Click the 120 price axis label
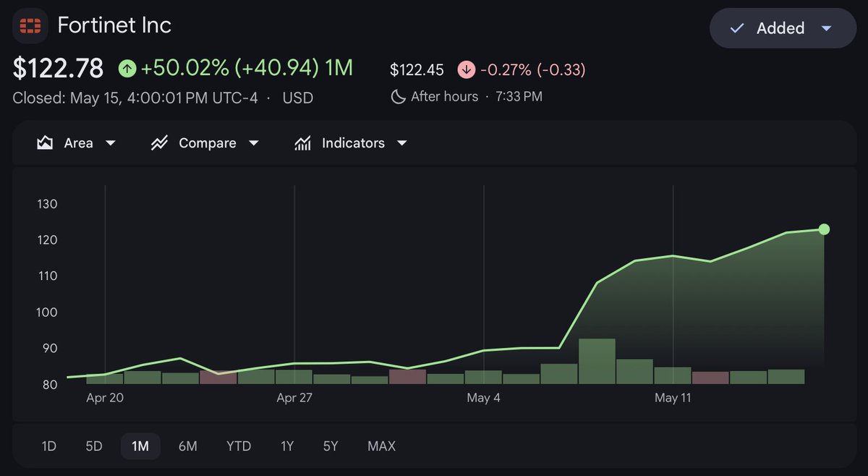Viewport: 868px width, 476px height. [x=47, y=240]
